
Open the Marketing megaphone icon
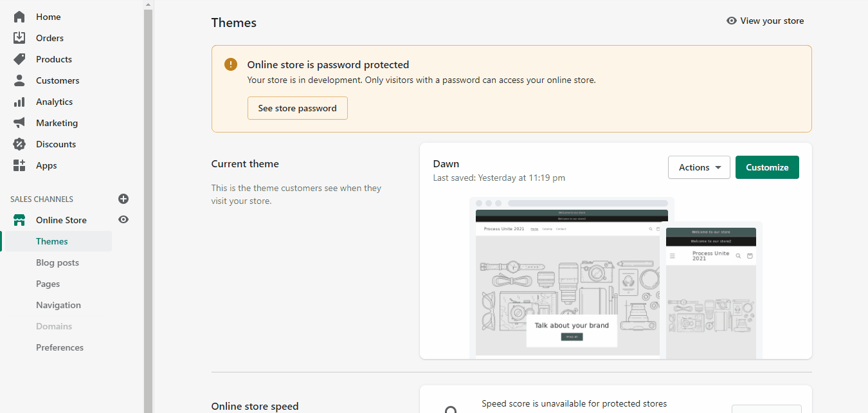pos(19,123)
